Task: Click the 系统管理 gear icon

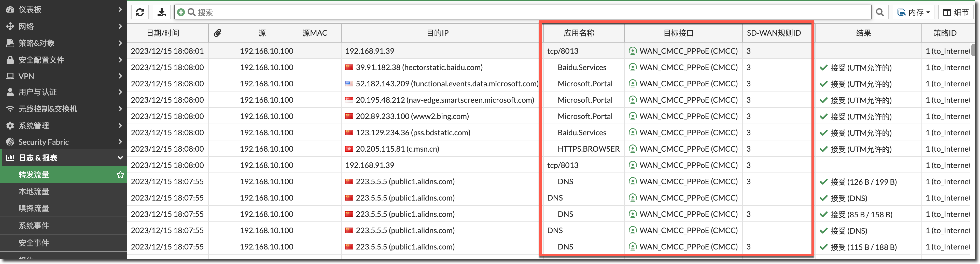Action: (x=10, y=126)
